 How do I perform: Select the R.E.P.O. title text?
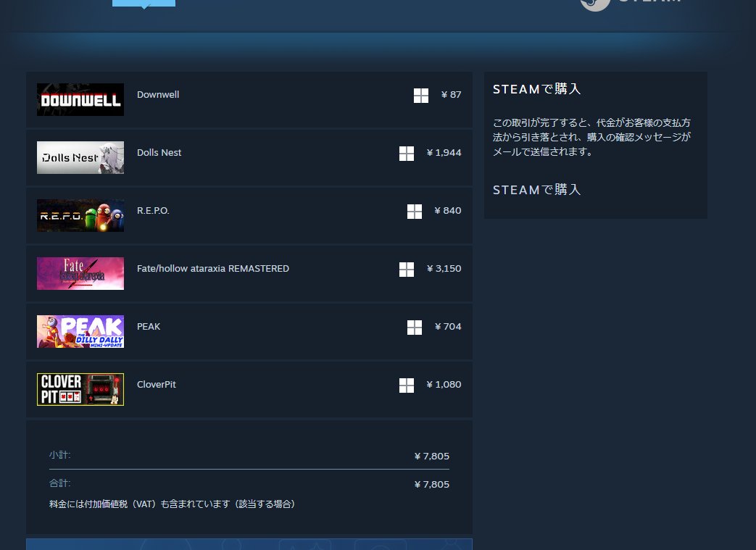(153, 211)
